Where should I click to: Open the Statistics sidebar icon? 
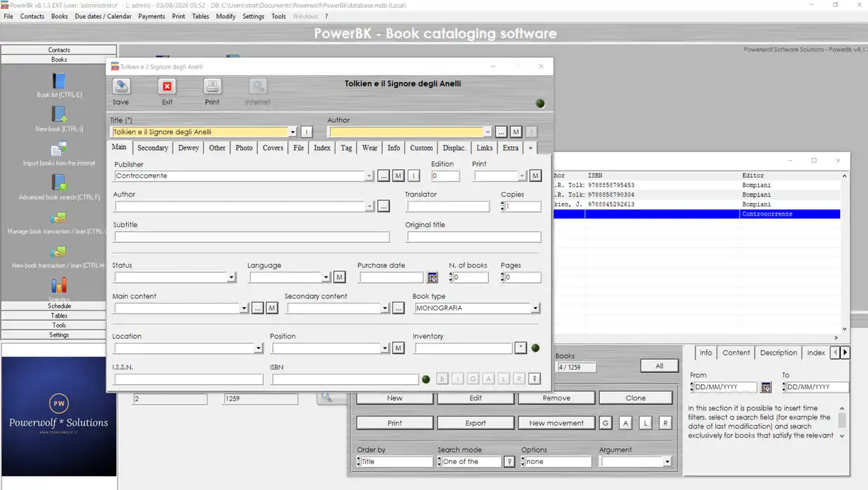[59, 286]
